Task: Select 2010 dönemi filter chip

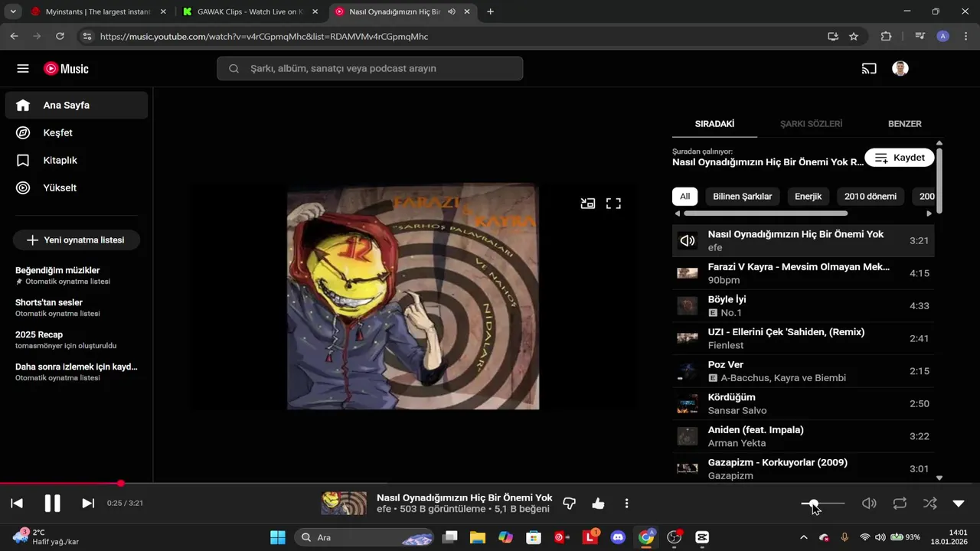Action: click(x=870, y=197)
